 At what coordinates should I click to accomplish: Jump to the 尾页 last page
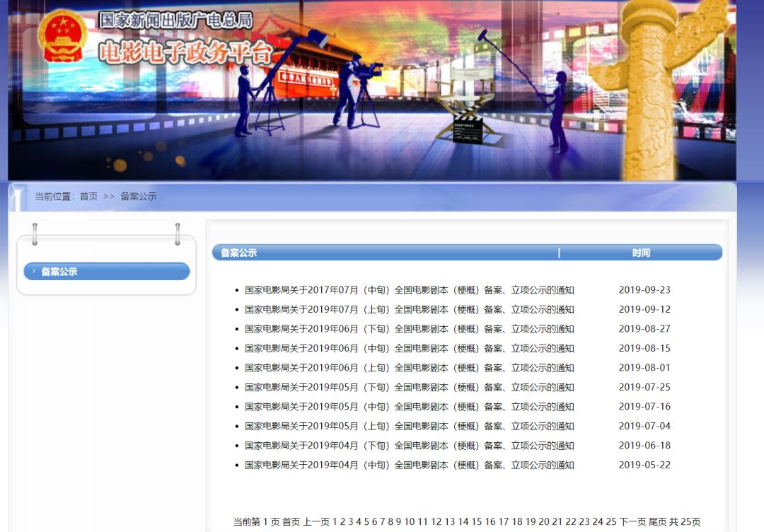[x=657, y=522]
